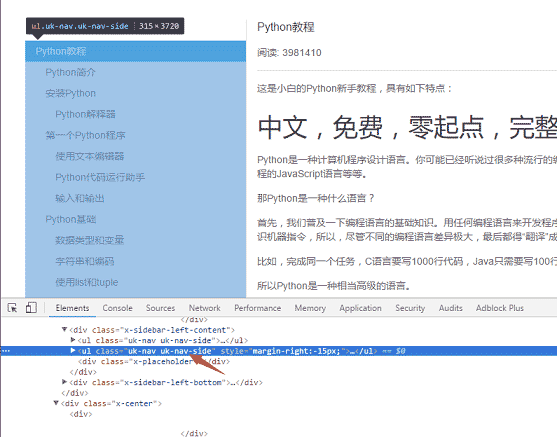
Task: Select the Adblock Plus tab
Action: 500,308
